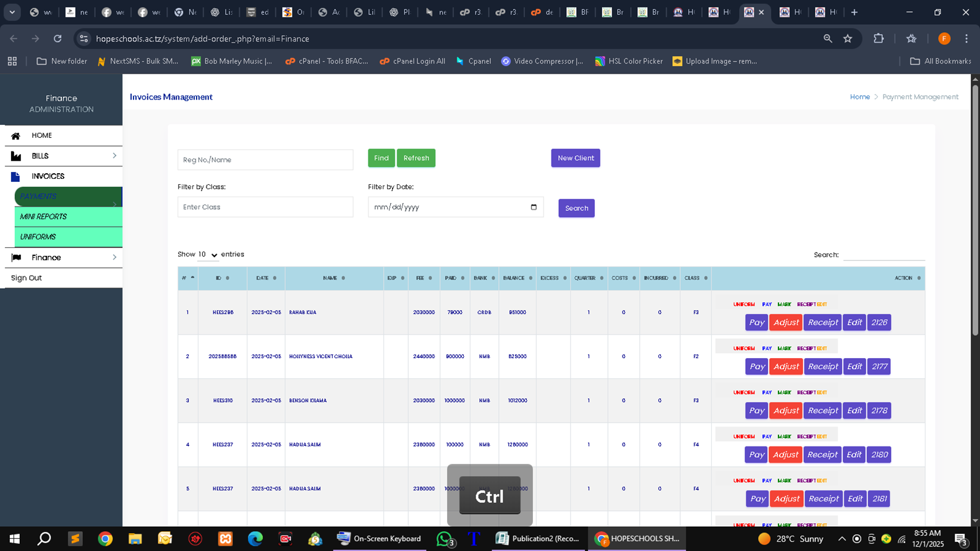
Task: Click the New Client button
Action: 575,158
